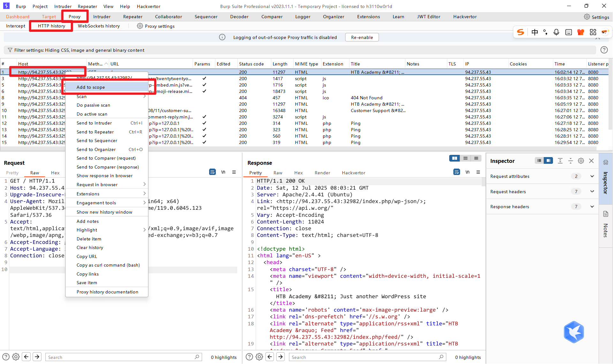Open Proxy settings gear icon

pos(140,26)
